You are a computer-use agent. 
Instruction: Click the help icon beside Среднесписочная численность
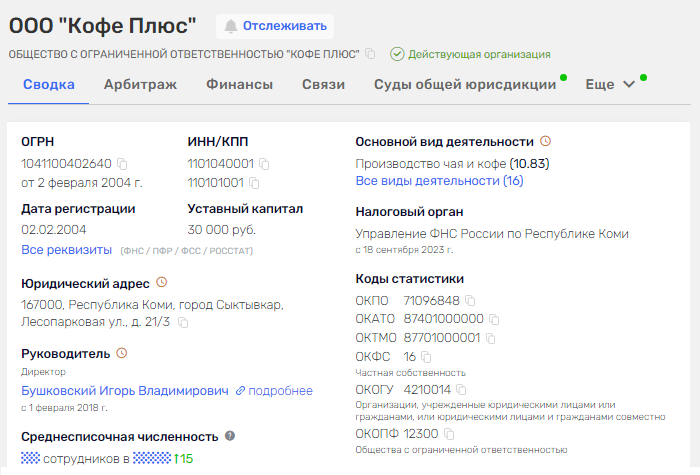pyautogui.click(x=230, y=436)
